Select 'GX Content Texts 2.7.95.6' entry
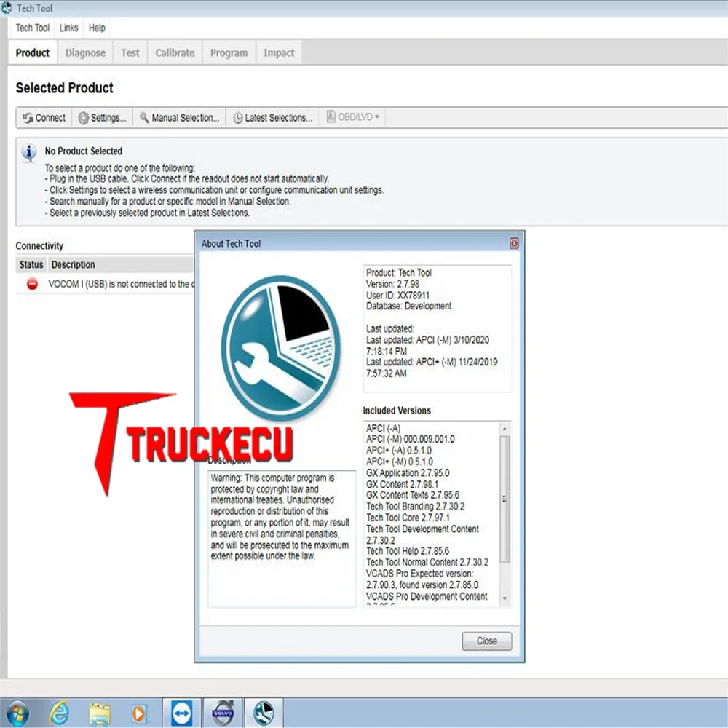Image resolution: width=728 pixels, height=728 pixels. pyautogui.click(x=413, y=495)
